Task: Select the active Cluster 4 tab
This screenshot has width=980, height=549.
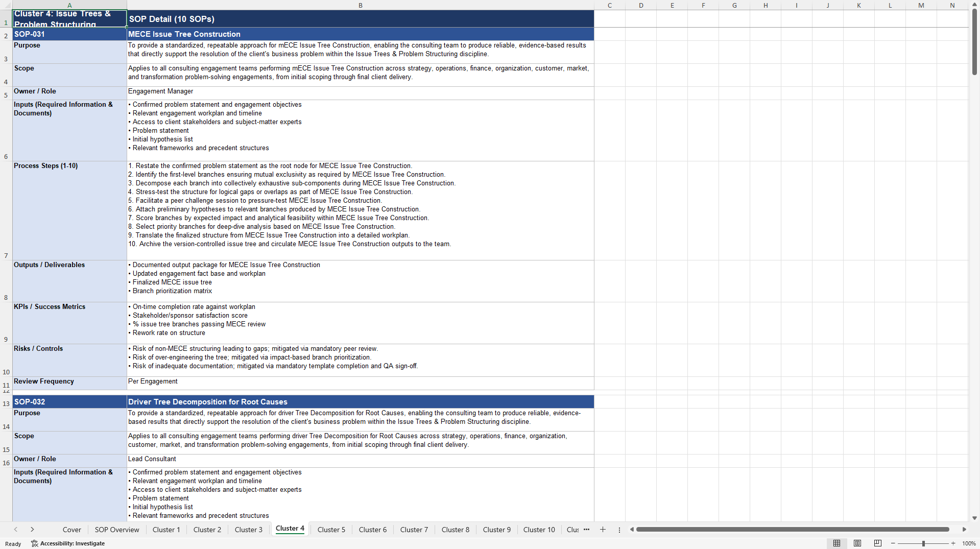Action: [290, 529]
